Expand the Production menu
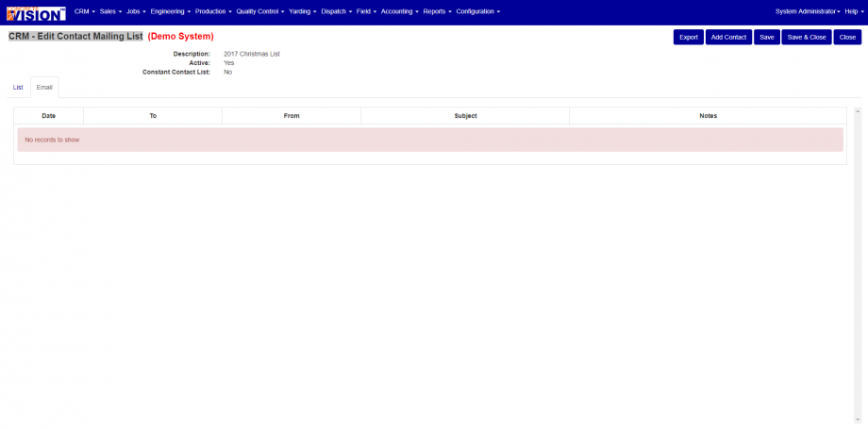 point(213,11)
